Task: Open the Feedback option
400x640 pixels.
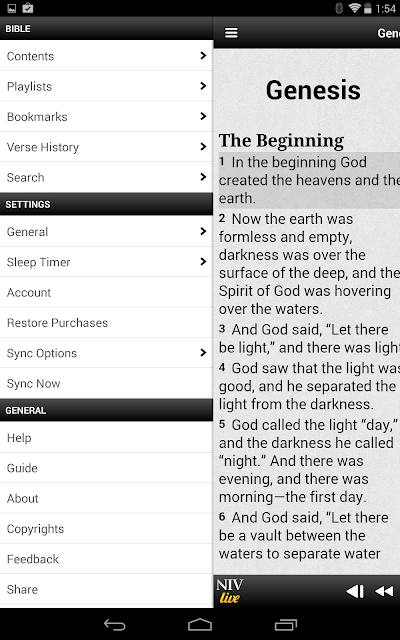Action: point(106,559)
